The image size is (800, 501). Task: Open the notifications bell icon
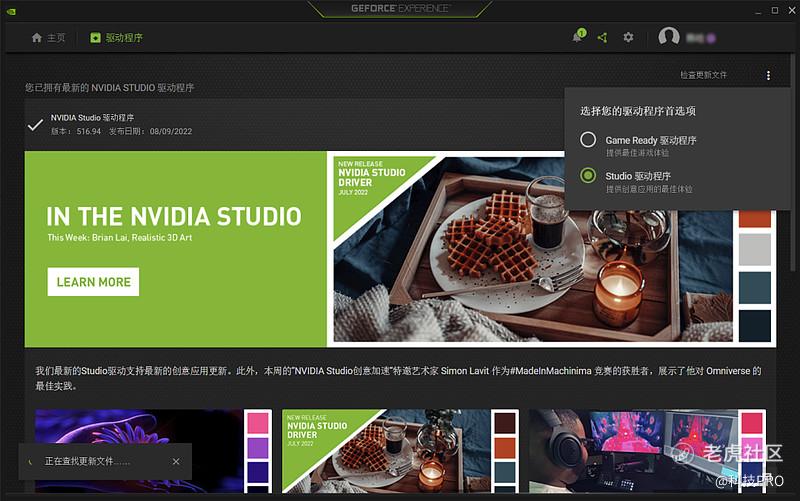click(578, 36)
